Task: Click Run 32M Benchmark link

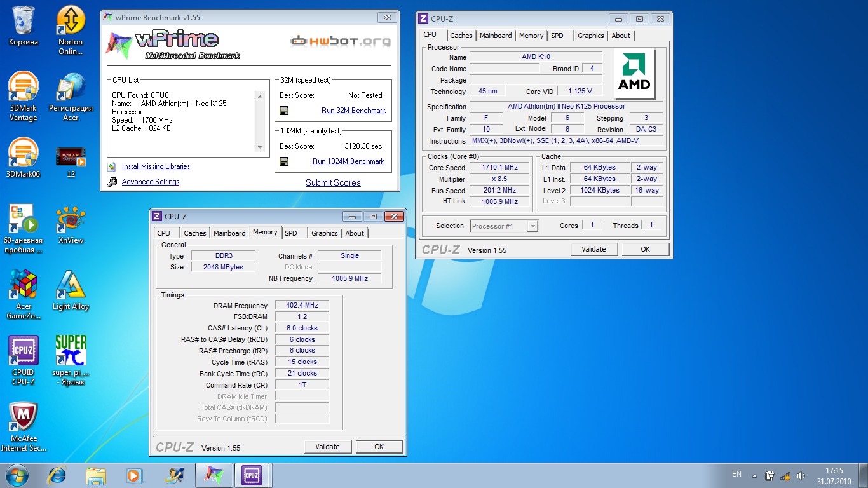Action: coord(353,111)
